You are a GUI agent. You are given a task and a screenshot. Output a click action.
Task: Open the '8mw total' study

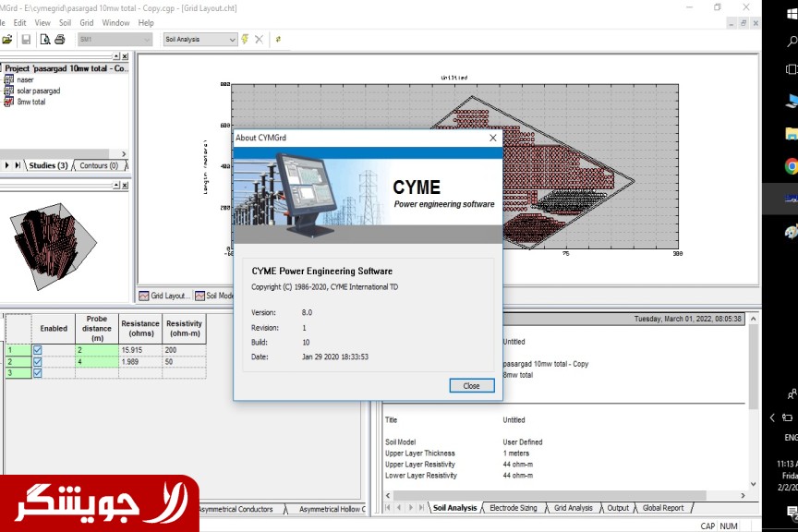click(30, 102)
